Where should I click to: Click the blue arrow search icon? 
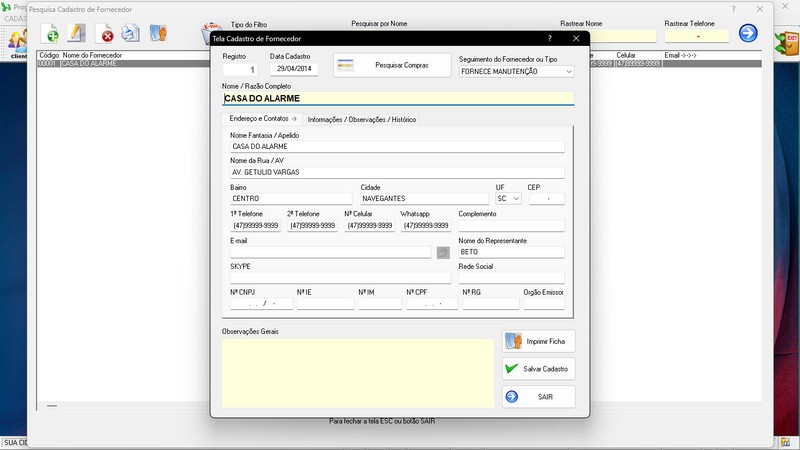[748, 34]
